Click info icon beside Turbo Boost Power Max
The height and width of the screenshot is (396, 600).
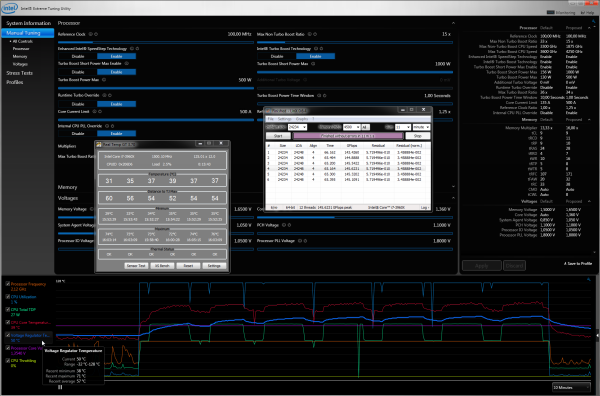(104, 80)
